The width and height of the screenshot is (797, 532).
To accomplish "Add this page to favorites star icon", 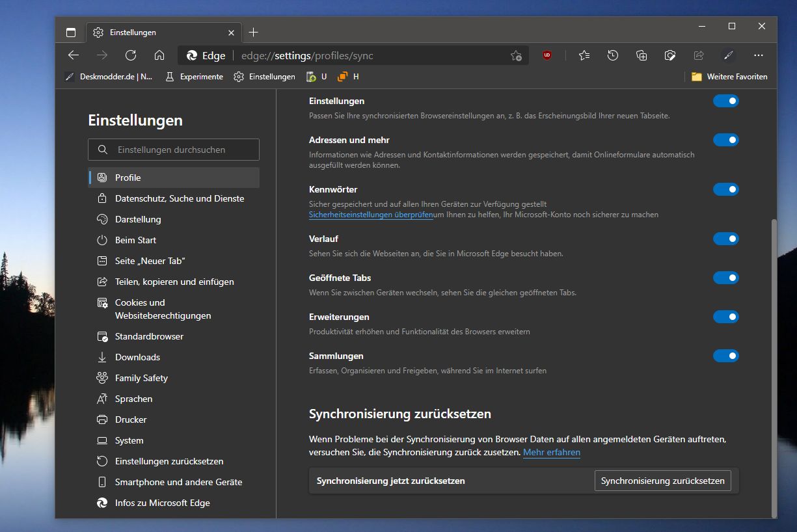I will click(516, 55).
